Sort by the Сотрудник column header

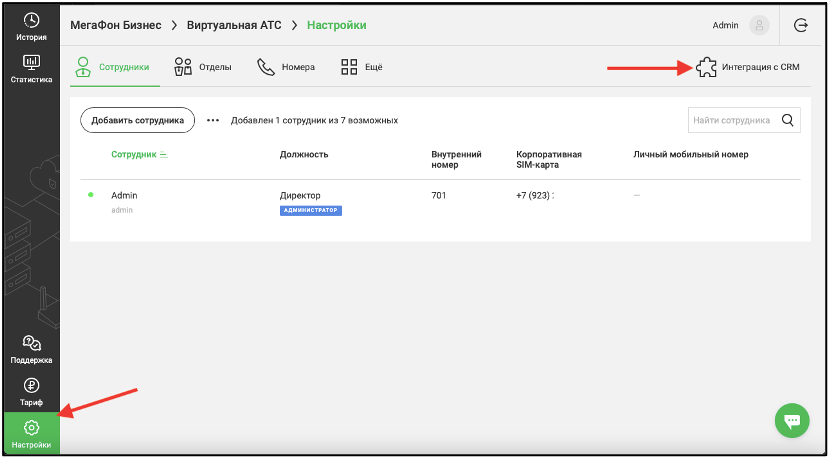click(140, 154)
